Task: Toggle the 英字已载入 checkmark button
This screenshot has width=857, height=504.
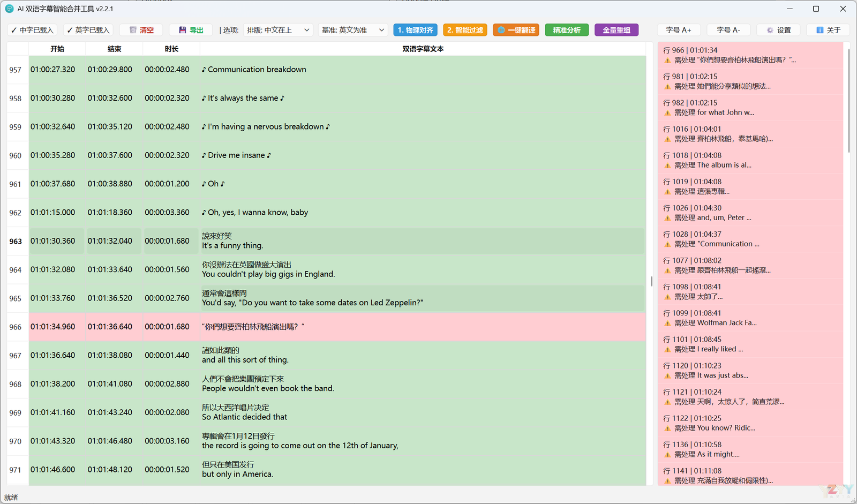Action: 88,30
